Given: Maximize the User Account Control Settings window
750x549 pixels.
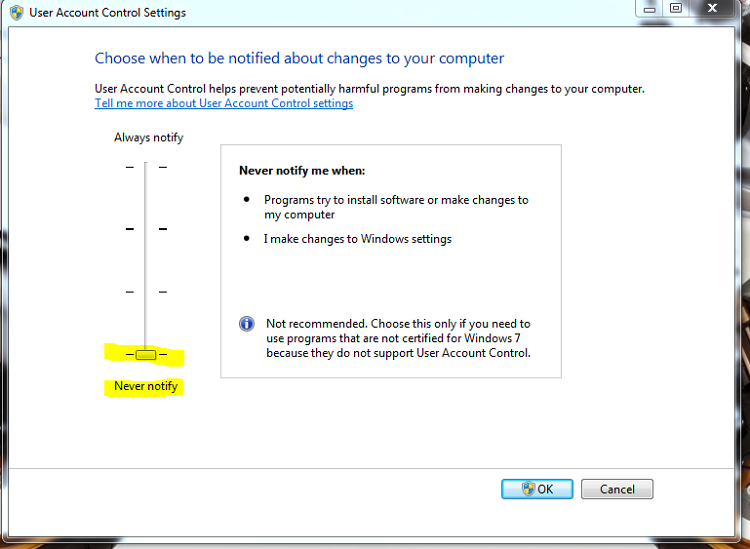Looking at the screenshot, I should tap(676, 8).
